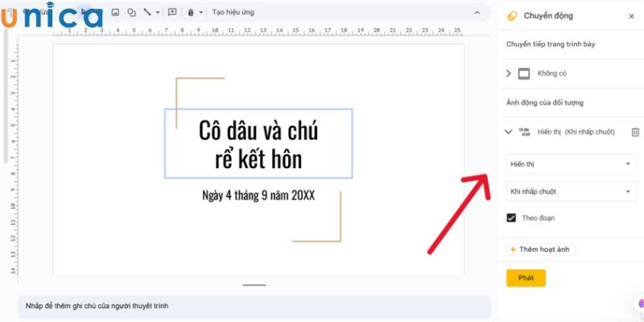Add a comment with the toolbar icon
The image size is (644, 322).
[172, 12]
